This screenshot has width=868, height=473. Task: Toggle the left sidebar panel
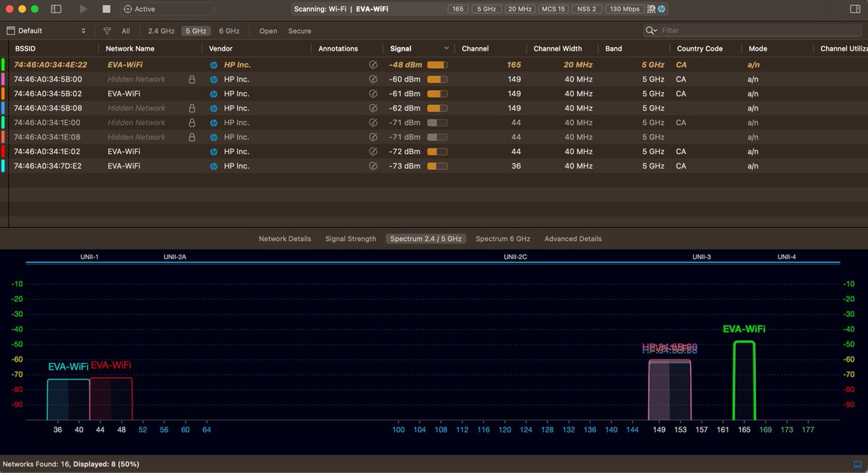[56, 9]
